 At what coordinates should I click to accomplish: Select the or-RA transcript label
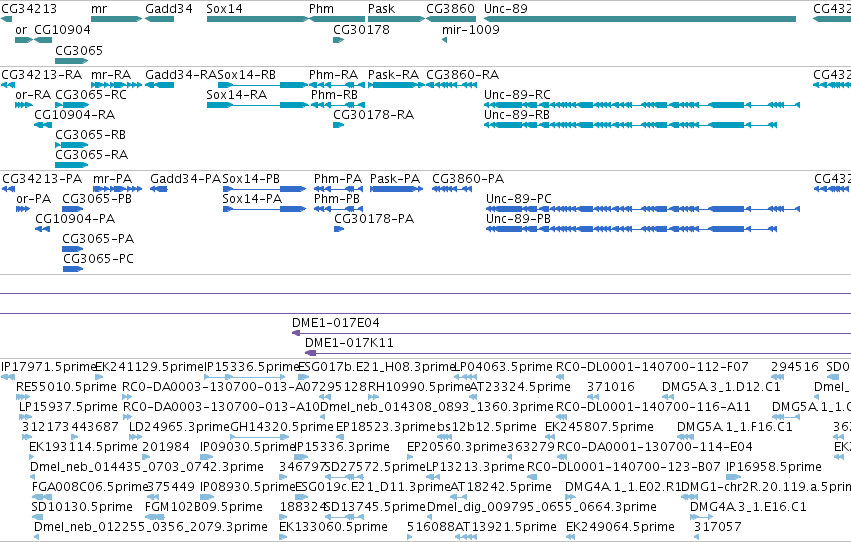point(33,94)
